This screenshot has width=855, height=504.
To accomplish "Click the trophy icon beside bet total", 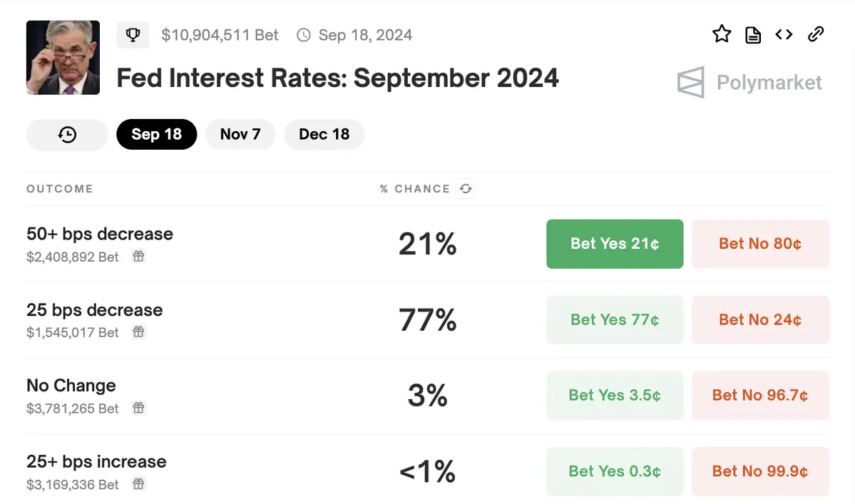I will 133,35.
